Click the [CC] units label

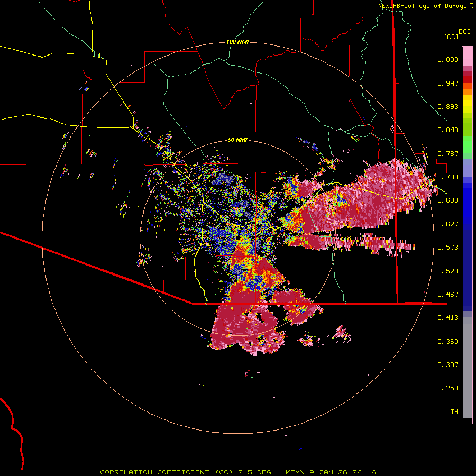[x=452, y=36]
